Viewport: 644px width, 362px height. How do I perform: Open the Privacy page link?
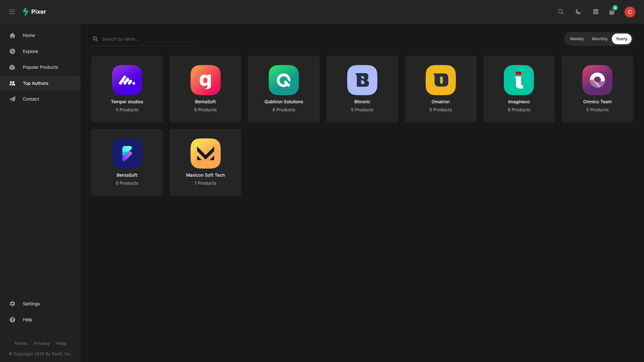coord(42,343)
